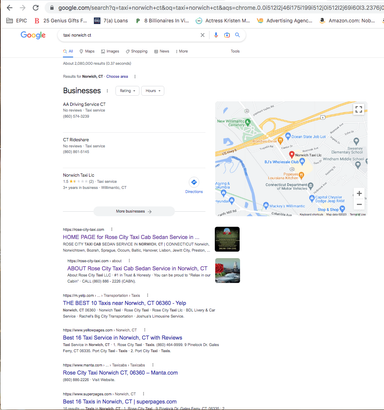Image resolution: width=384 pixels, height=410 pixels.
Task: Open the 7(a) Loans bookmark
Action: [x=111, y=21]
